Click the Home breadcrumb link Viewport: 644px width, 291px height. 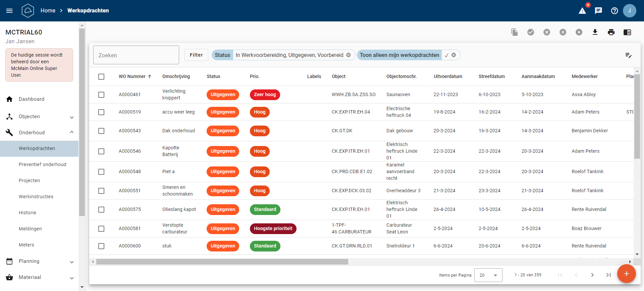pyautogui.click(x=48, y=11)
